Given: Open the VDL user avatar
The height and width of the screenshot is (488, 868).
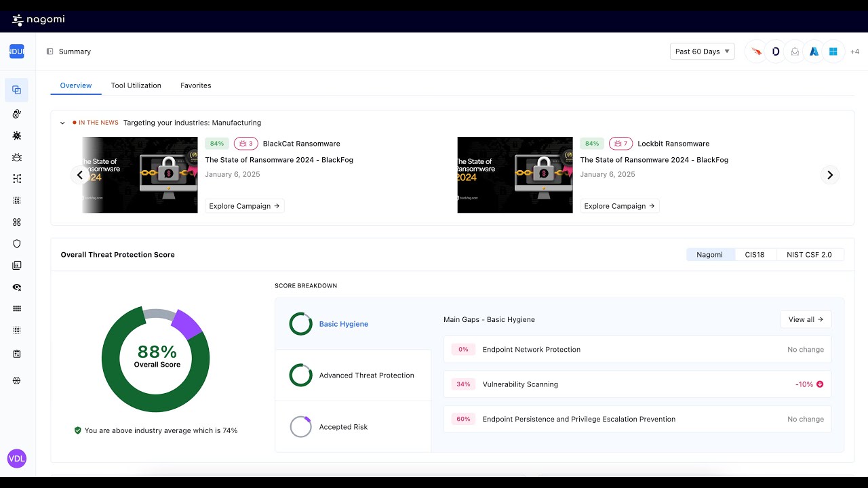Looking at the screenshot, I should pos(16,458).
